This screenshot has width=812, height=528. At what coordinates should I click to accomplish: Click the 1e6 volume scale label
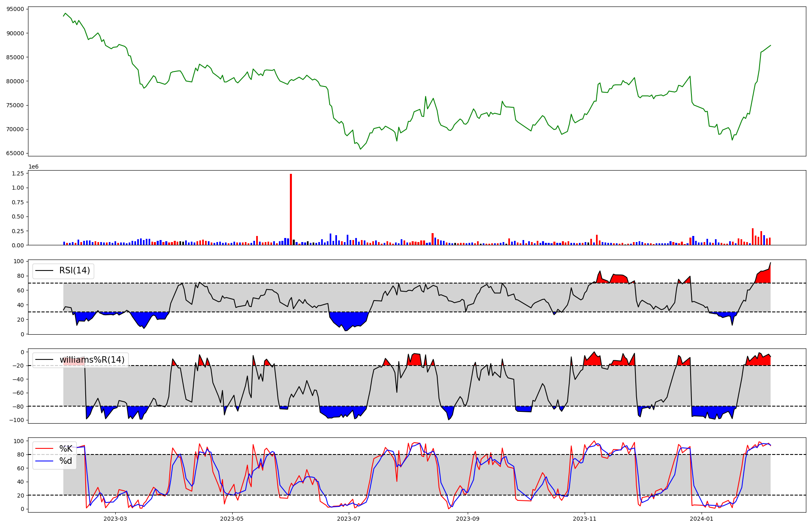coord(33,167)
